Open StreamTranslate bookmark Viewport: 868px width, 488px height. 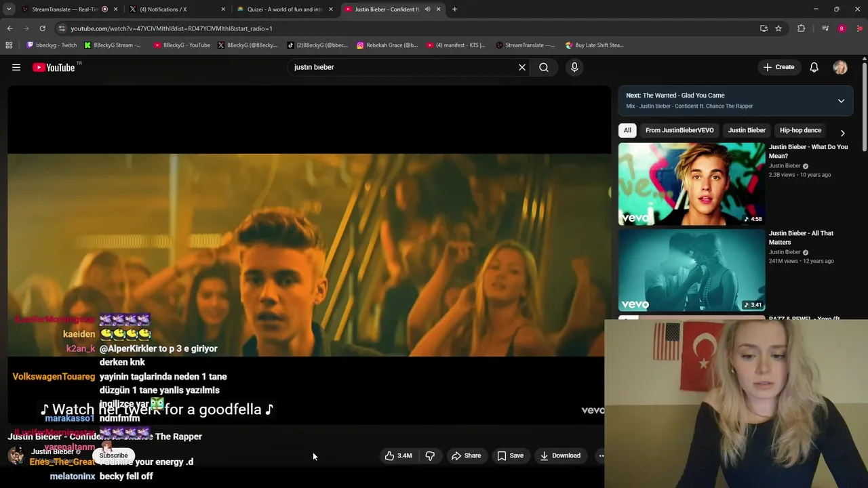pos(526,45)
